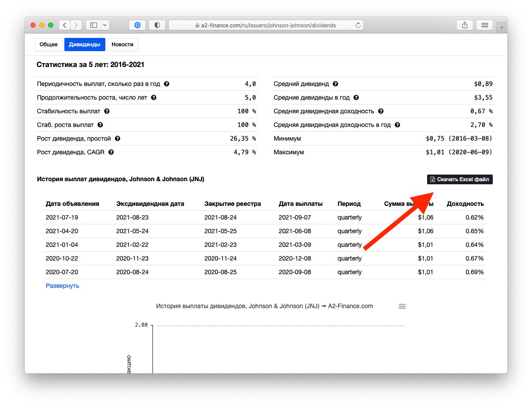
Task: Show help for Средняя дивидендная доходность
Action: (x=381, y=111)
